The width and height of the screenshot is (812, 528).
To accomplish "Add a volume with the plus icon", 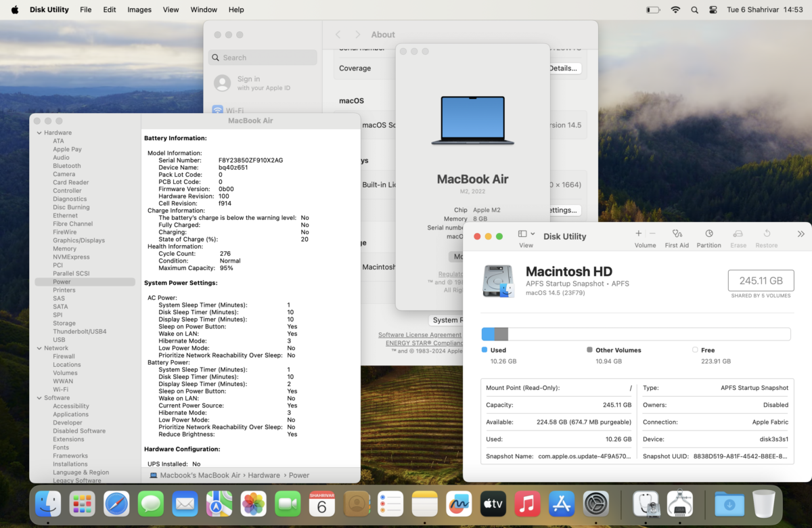I will [638, 234].
